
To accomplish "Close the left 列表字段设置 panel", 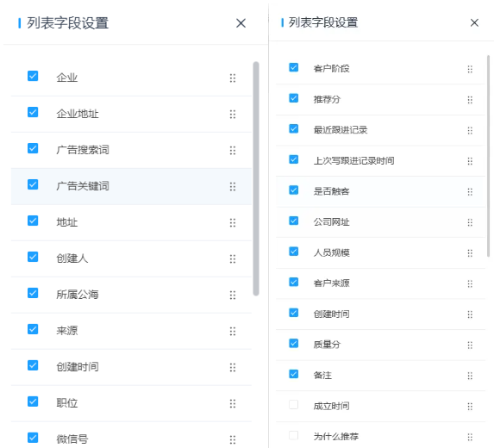I will [241, 23].
